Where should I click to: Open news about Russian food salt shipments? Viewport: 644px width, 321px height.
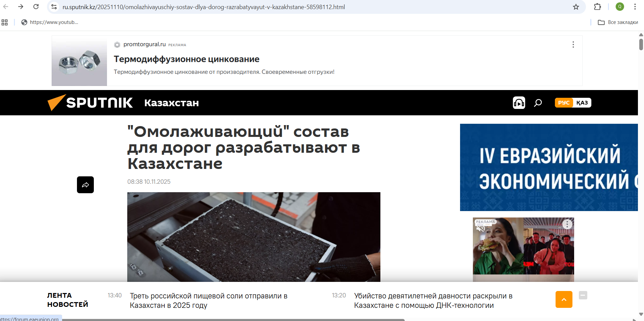pyautogui.click(x=209, y=300)
